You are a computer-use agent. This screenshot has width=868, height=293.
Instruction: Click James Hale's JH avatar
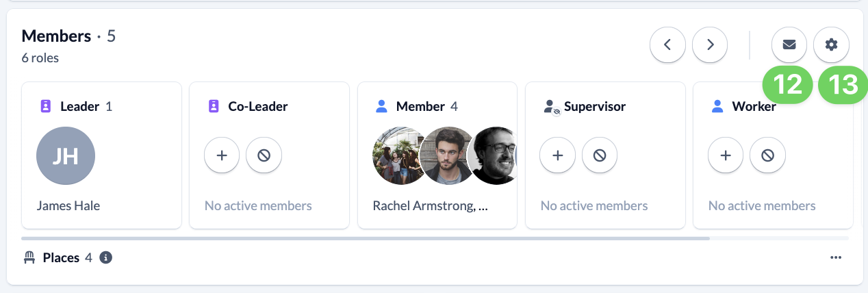coord(66,155)
